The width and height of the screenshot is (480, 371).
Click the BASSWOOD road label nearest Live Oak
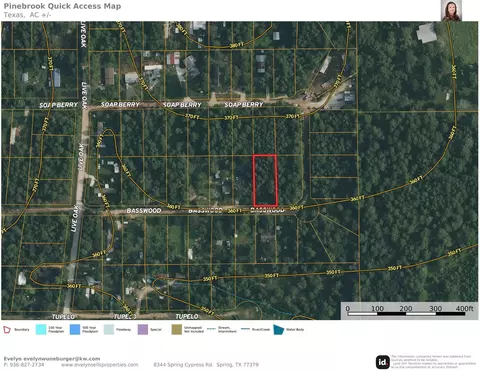pos(144,211)
